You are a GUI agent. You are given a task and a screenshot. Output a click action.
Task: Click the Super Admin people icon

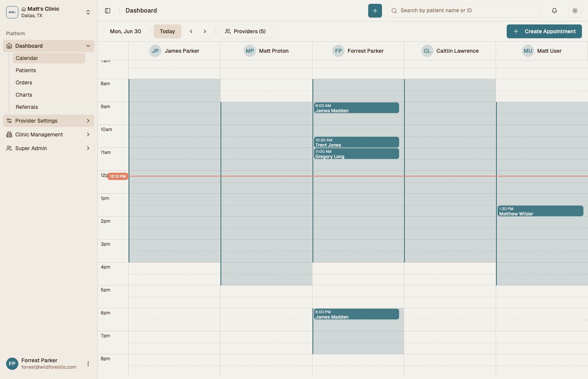[9, 148]
